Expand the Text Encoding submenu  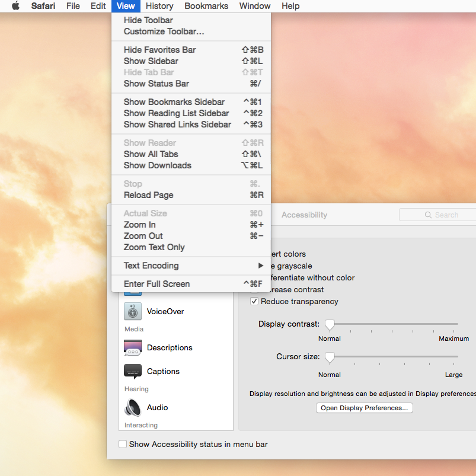(191, 266)
